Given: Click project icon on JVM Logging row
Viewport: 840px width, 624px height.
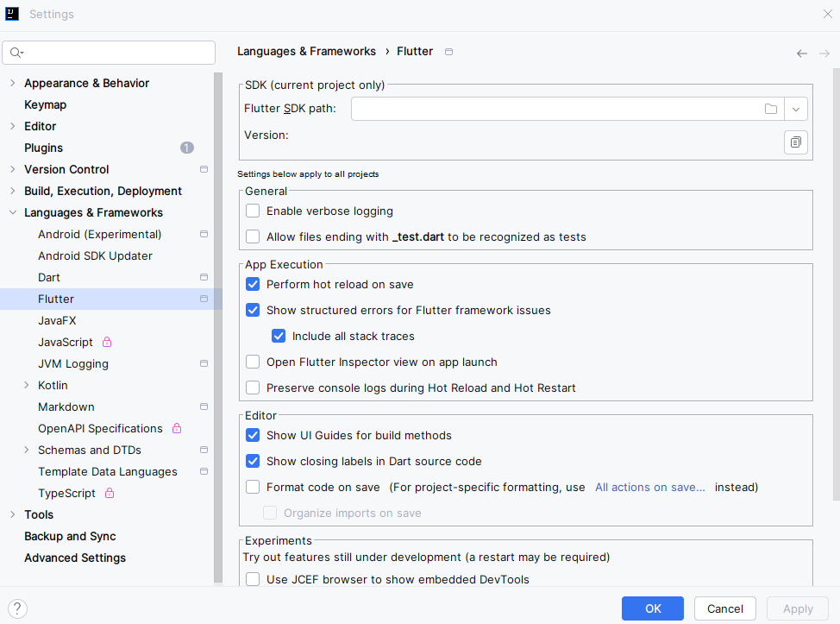Looking at the screenshot, I should [x=204, y=363].
